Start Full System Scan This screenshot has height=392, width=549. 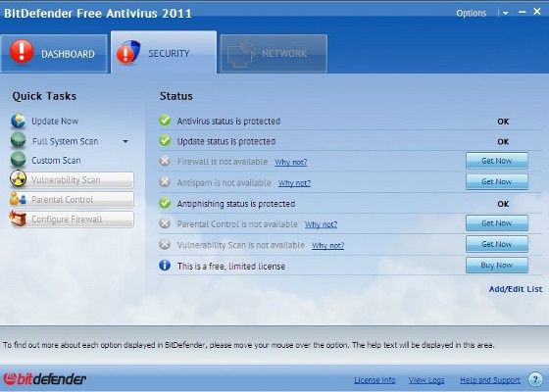point(65,141)
